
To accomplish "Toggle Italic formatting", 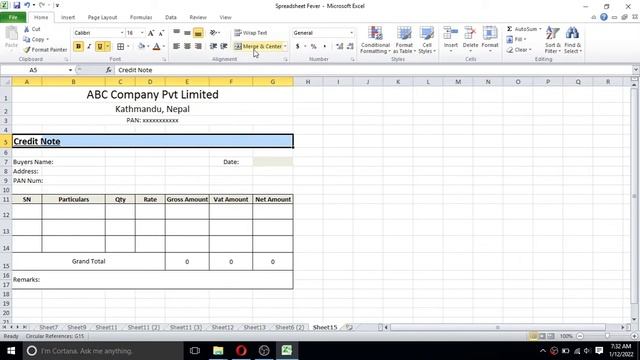I will [x=89, y=47].
